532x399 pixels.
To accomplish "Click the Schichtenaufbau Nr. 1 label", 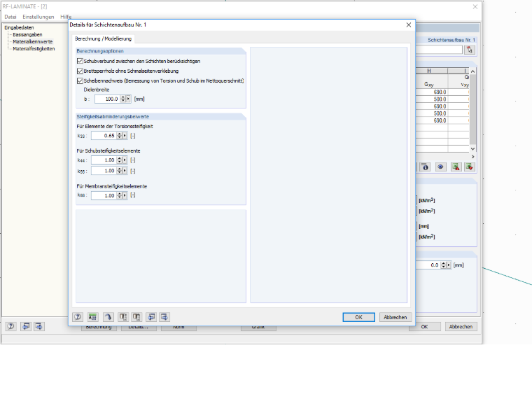I will point(451,40).
